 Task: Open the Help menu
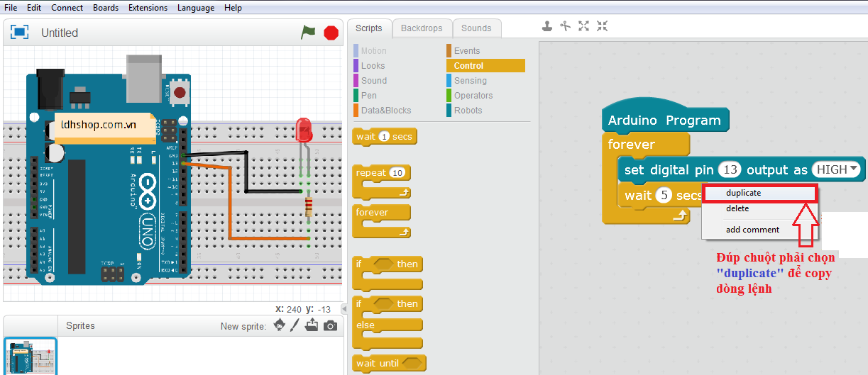tap(233, 8)
